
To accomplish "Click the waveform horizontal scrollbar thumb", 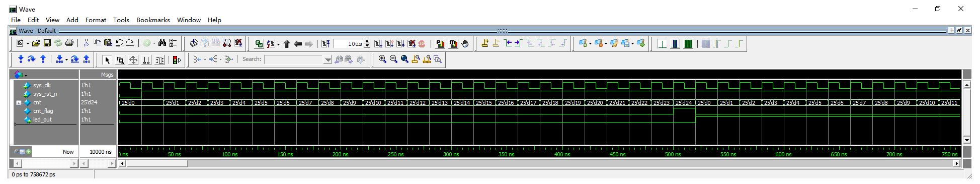I will pyautogui.click(x=156, y=163).
